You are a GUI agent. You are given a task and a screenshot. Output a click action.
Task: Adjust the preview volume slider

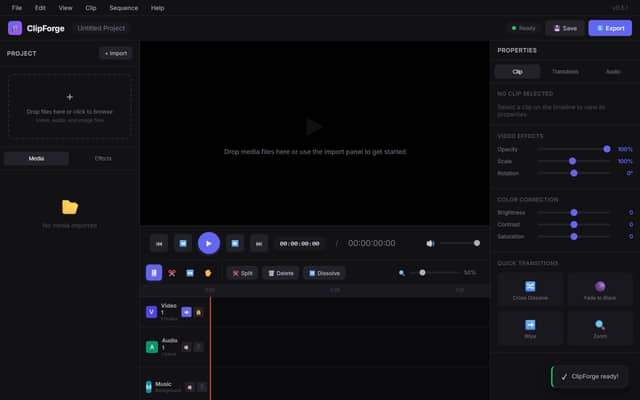[x=460, y=243]
